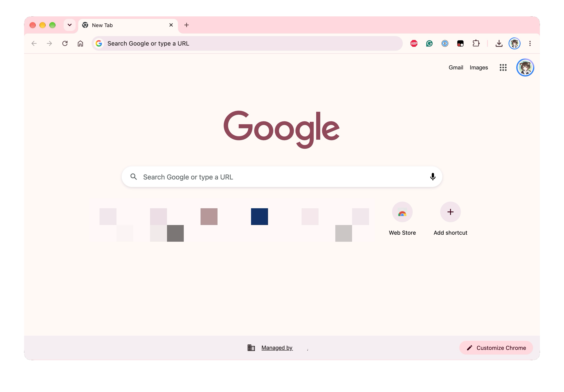Open the mauve-colored shortcut tile
Screen dimensions: 564x392
coord(209,217)
